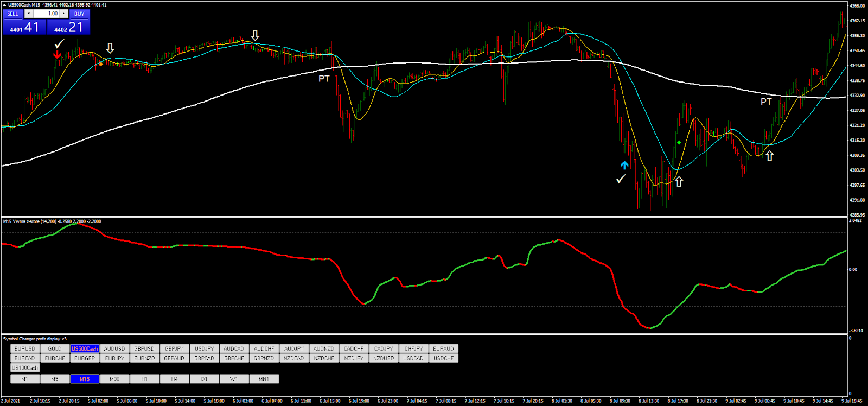This screenshot has height=406, width=868.
Task: Switch chart symbol to US100Cash
Action: 25,368
